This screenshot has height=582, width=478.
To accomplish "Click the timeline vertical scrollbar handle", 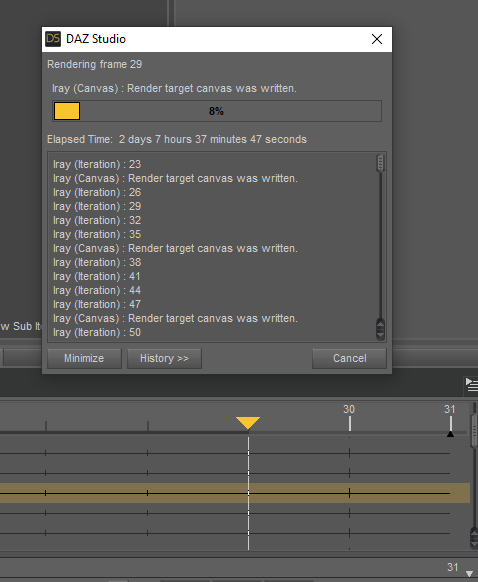I will click(474, 431).
